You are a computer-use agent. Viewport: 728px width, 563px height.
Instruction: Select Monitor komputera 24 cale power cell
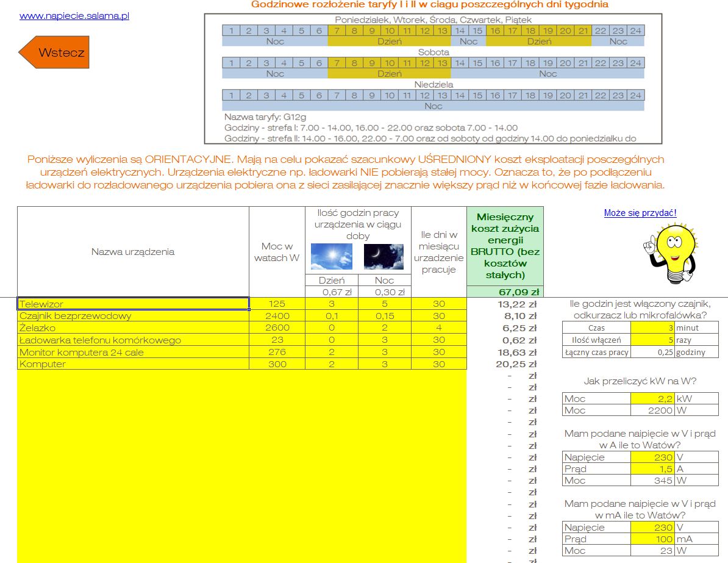pyautogui.click(x=277, y=352)
